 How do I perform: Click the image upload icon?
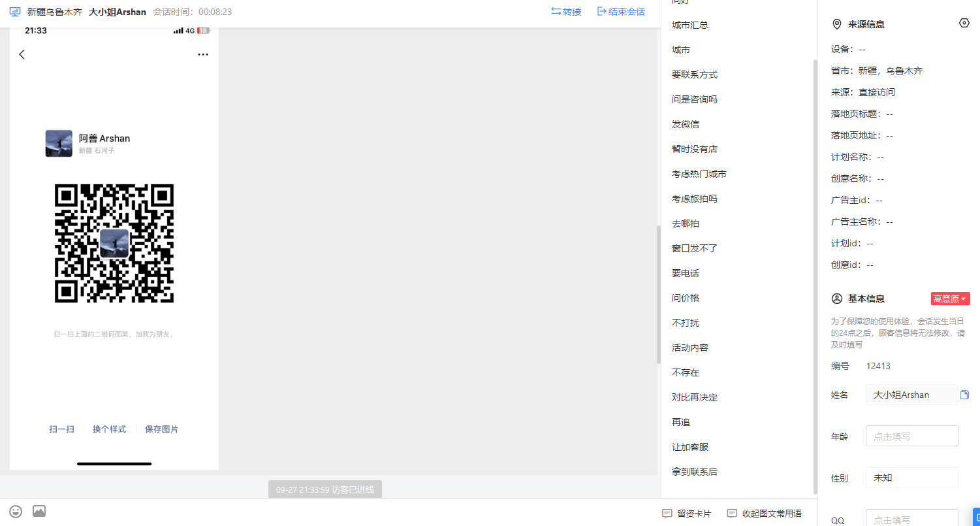click(39, 511)
